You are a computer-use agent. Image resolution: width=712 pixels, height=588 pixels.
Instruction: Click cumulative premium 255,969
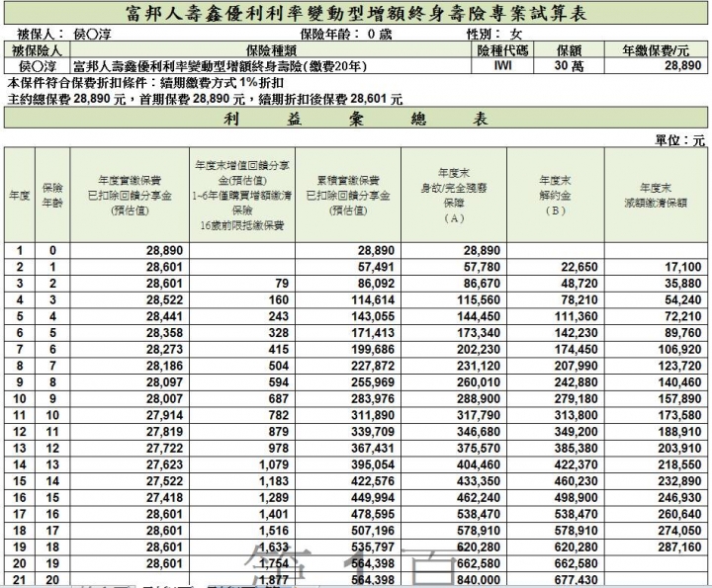click(373, 382)
